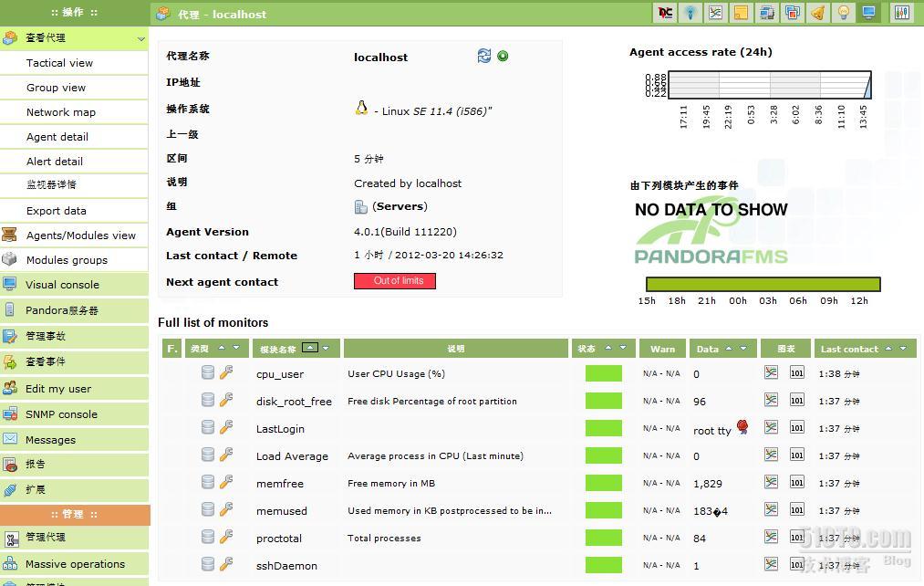
Task: Sort Data column ascending
Action: tap(729, 348)
